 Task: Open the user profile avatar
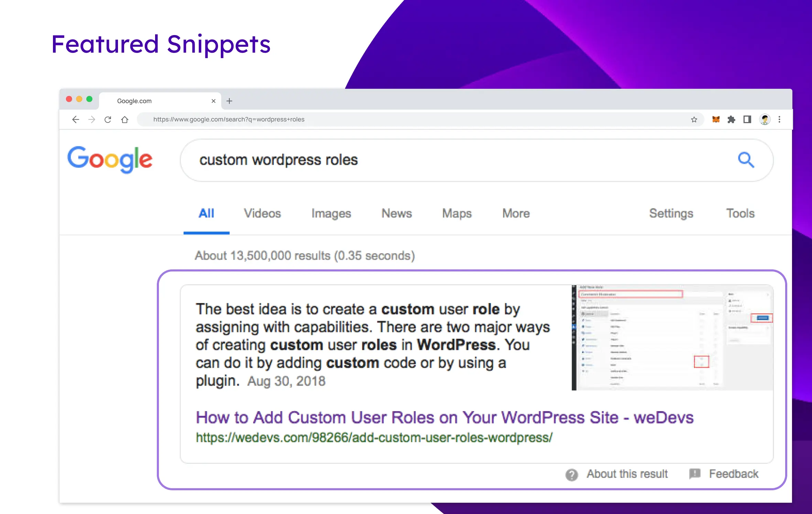point(765,119)
